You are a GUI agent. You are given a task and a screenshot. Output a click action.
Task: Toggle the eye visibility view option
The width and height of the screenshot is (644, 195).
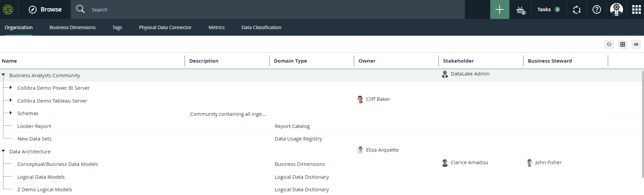tap(636, 44)
